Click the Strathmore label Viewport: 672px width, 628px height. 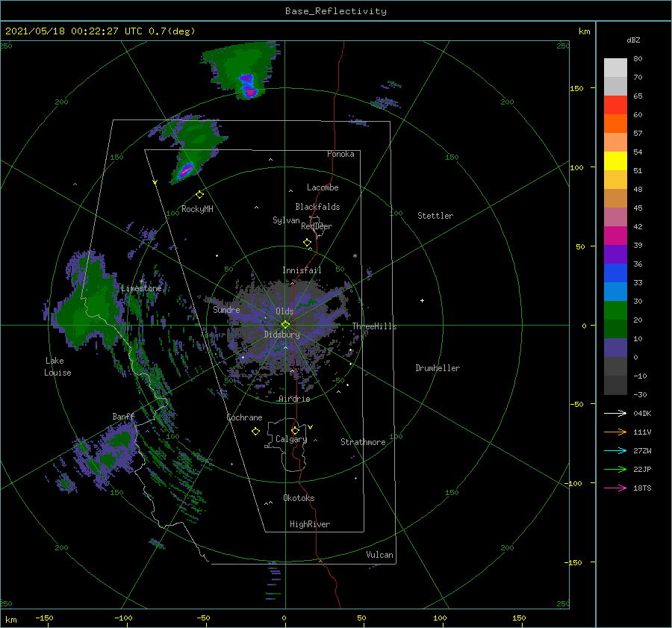[363, 442]
